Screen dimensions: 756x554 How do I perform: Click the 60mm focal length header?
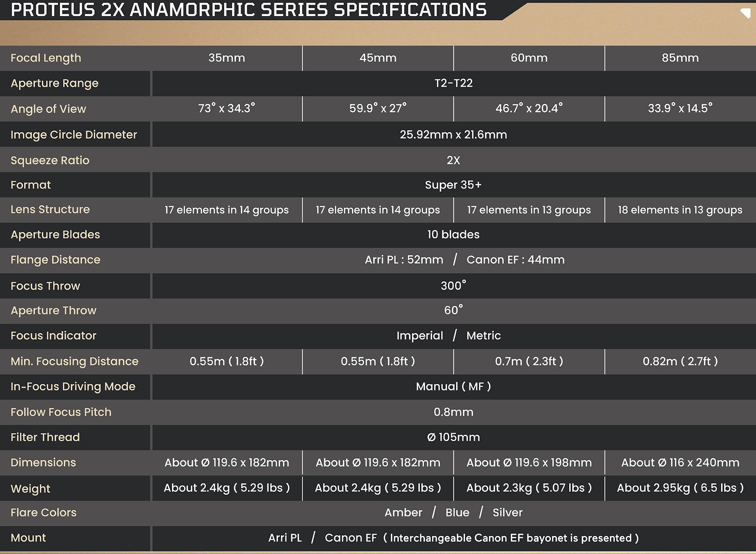(x=529, y=58)
